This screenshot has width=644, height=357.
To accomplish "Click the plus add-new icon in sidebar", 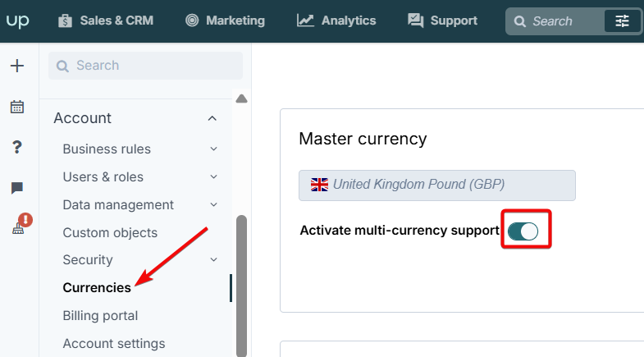I will pyautogui.click(x=17, y=66).
